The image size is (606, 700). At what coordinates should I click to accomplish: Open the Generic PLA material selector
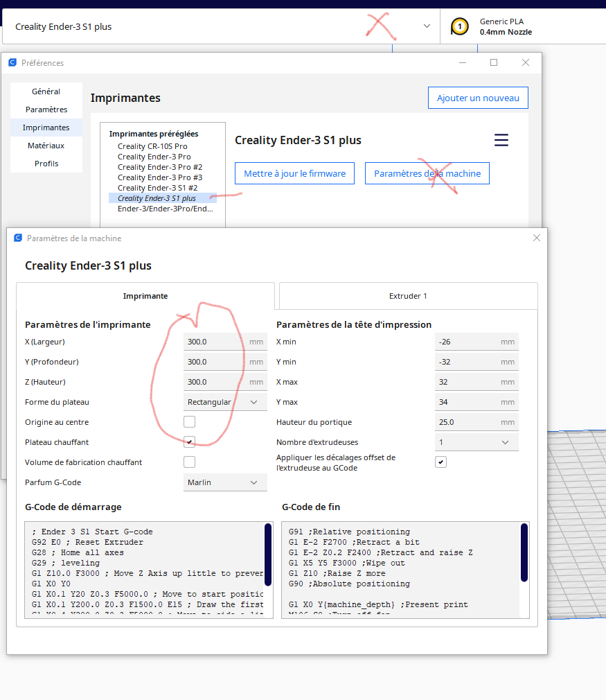click(x=523, y=26)
